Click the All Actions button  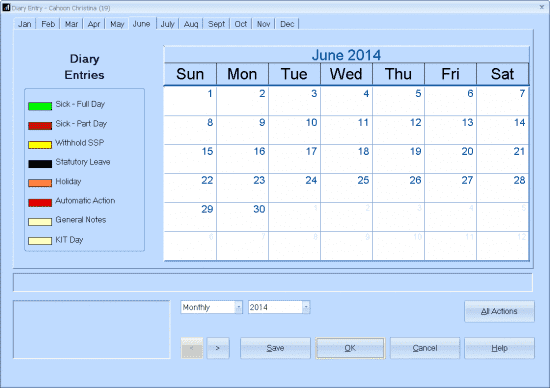coord(499,311)
